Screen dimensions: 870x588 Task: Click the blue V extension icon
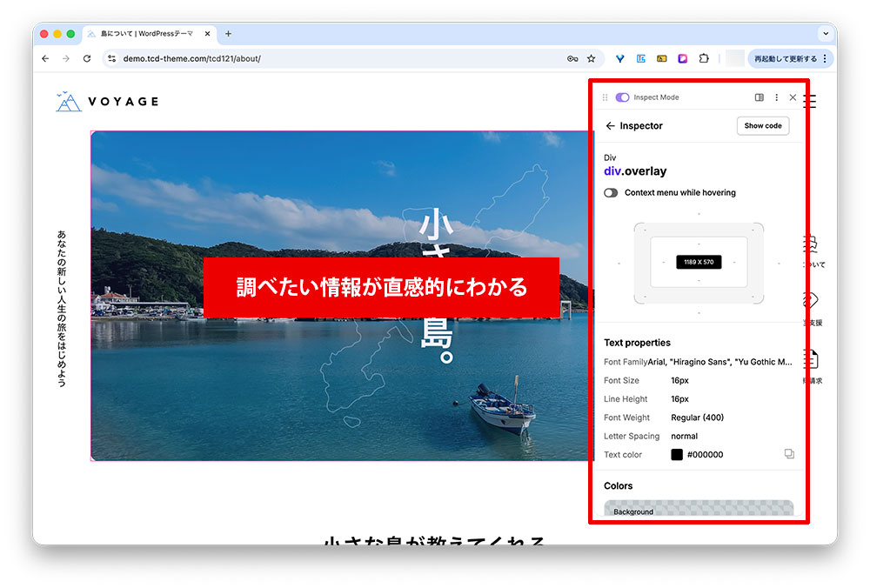coord(620,59)
